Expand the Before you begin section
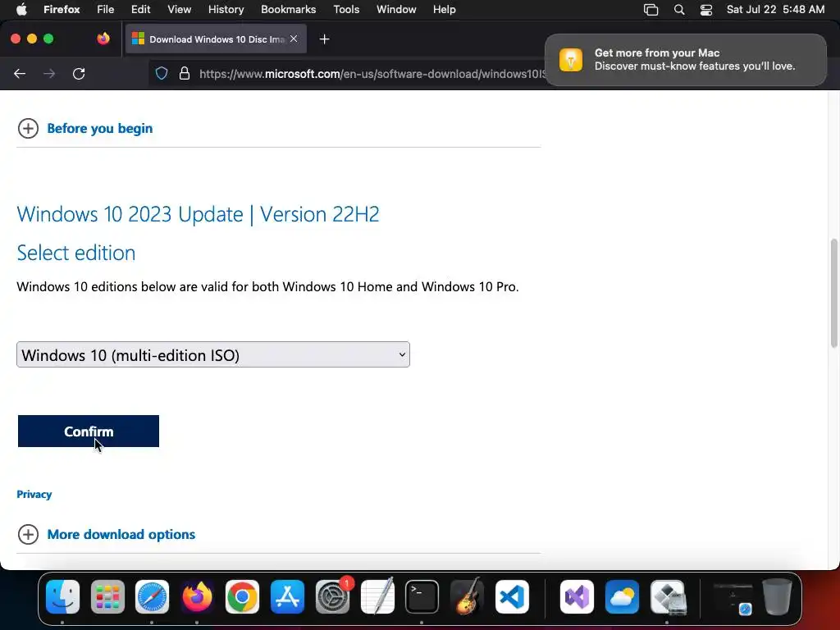 [x=28, y=128]
